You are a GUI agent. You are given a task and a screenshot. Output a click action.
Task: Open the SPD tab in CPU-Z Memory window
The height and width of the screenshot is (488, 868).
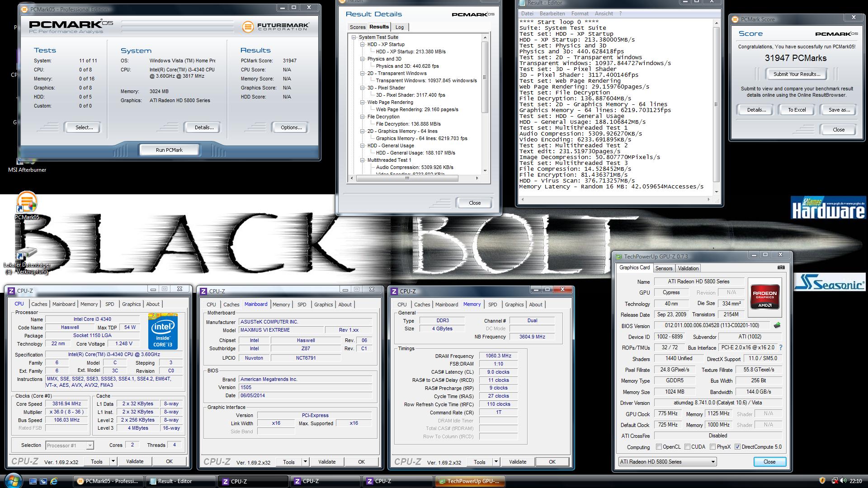492,305
